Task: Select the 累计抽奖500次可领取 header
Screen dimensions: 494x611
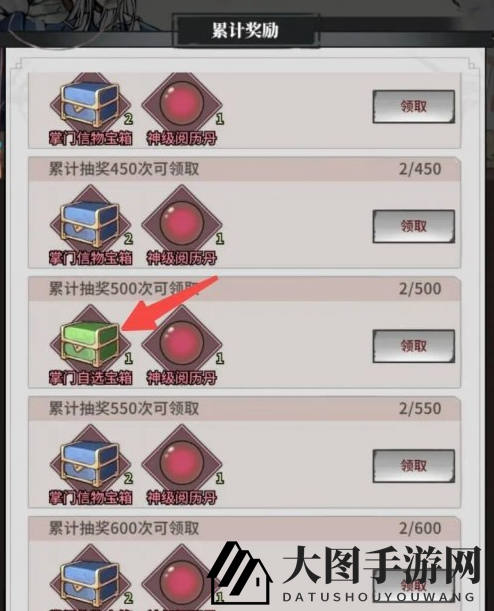Action: coord(124,289)
